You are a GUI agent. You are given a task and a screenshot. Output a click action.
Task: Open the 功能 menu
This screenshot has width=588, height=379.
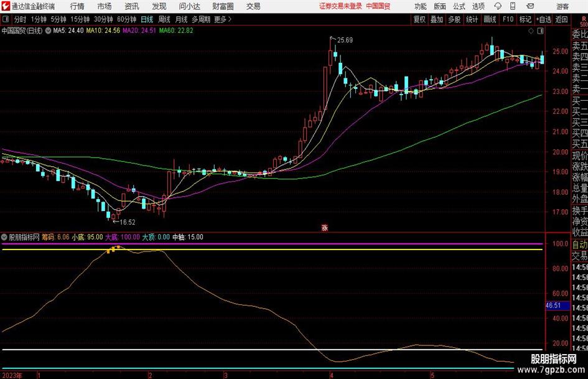click(421, 6)
